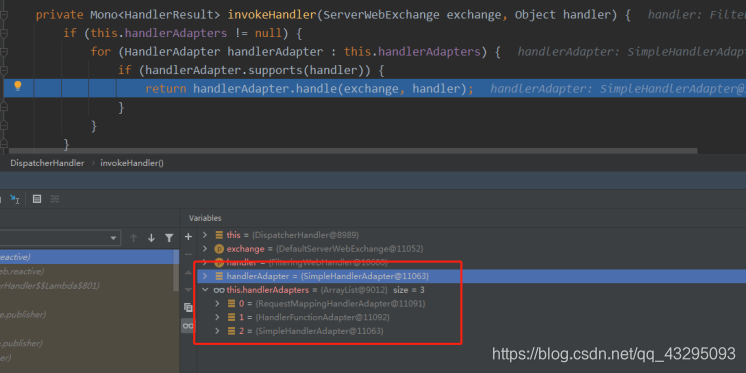
Task: Select the exchange DefaultServerWebExchange@11052 row
Action: coord(471,249)
